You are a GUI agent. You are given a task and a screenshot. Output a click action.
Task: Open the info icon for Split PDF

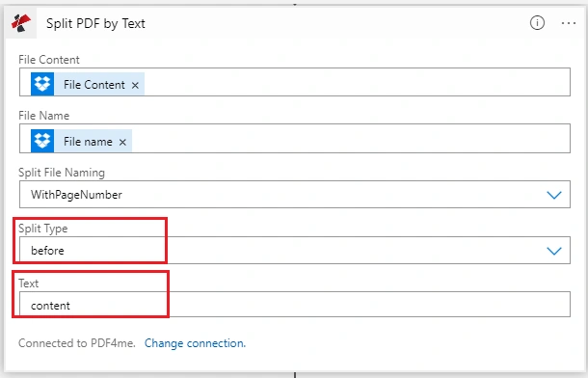coord(537,23)
